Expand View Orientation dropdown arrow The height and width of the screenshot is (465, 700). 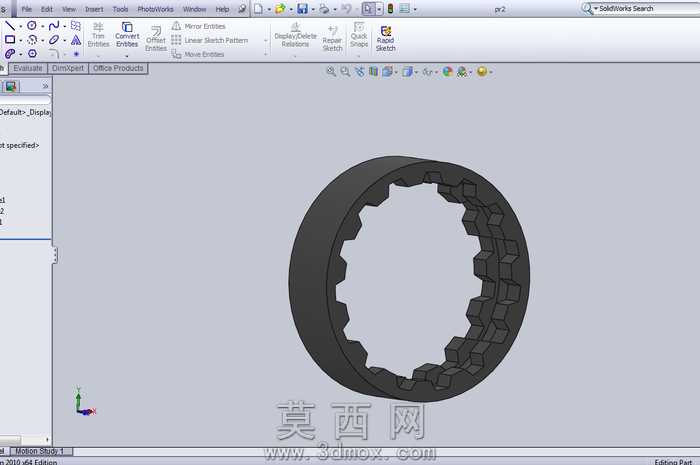pos(396,72)
